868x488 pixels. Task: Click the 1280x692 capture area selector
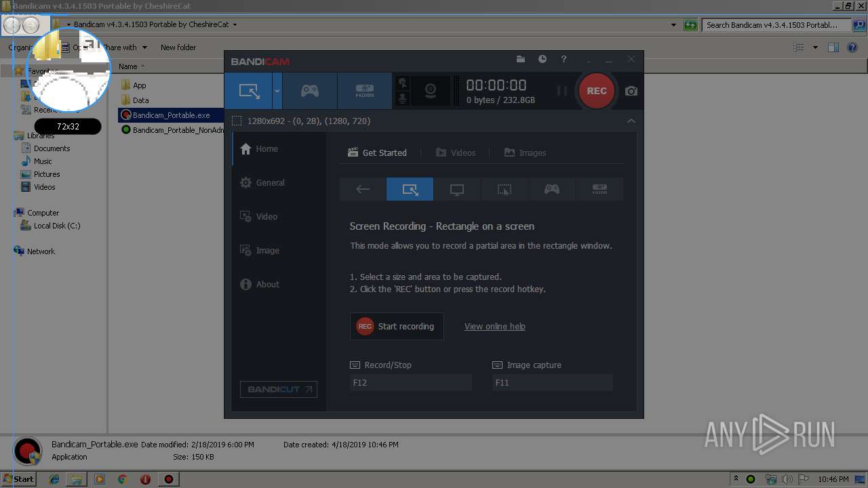click(301, 121)
